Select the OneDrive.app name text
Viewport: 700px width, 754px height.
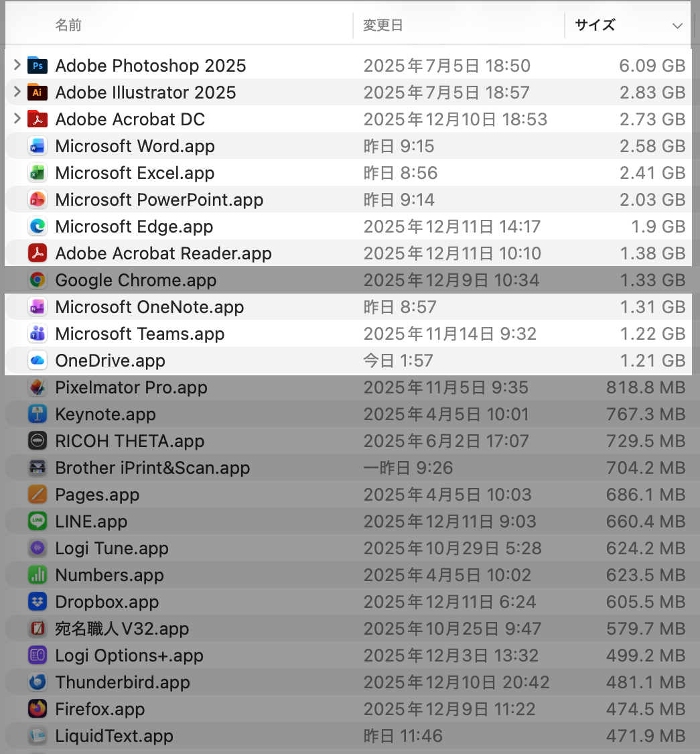tap(111, 361)
